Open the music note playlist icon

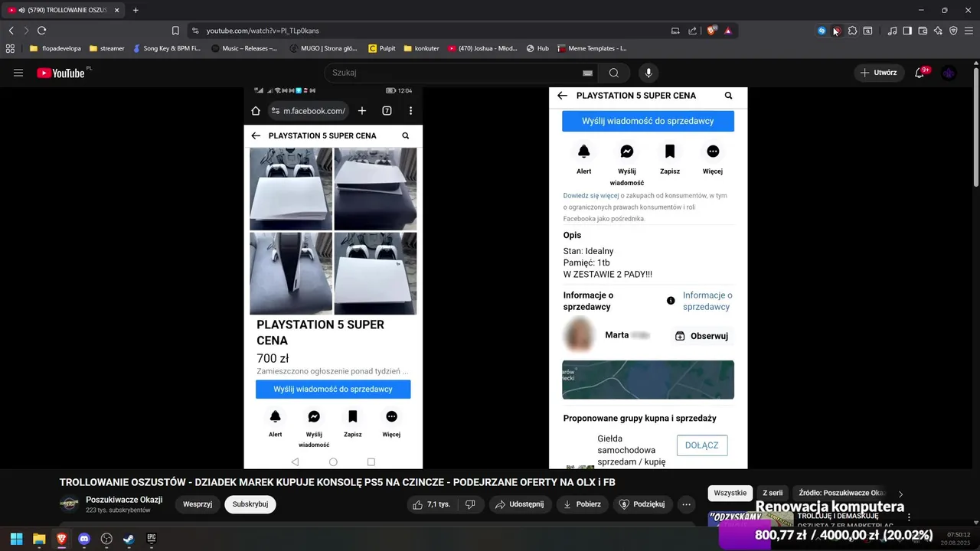(892, 31)
